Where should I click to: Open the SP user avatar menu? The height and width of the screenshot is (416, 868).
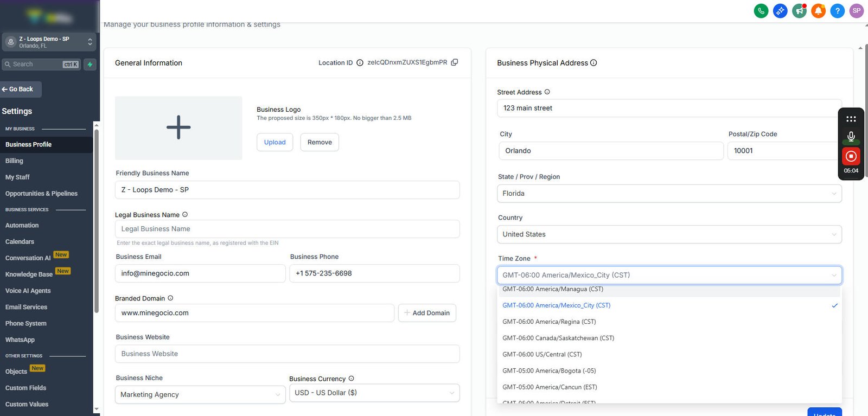click(x=857, y=10)
